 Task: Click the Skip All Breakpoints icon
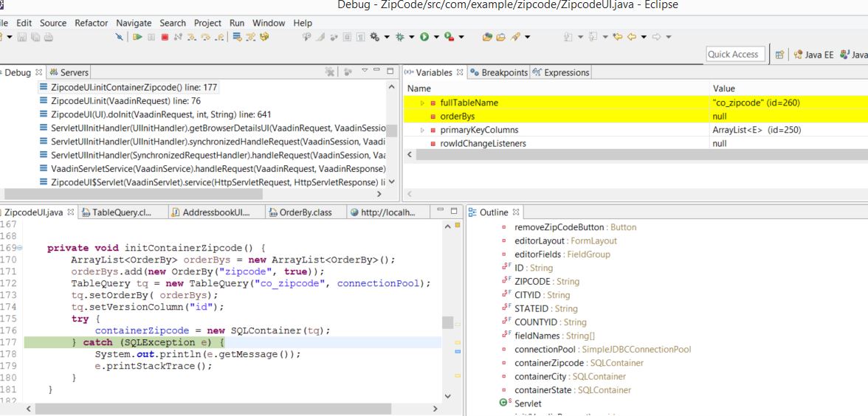click(120, 37)
